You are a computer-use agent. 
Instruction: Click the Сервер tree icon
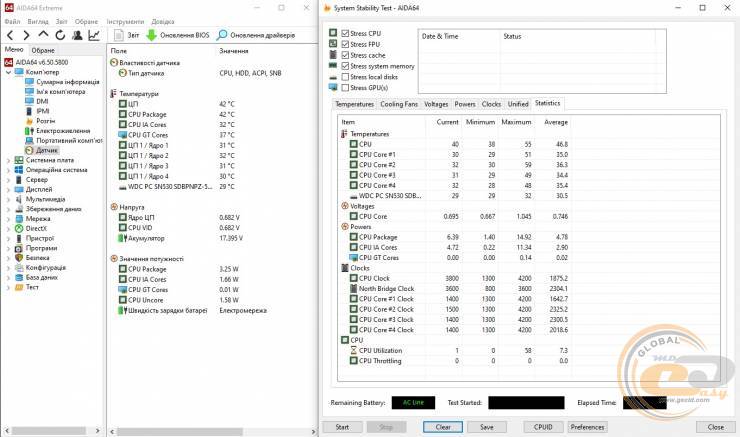point(19,180)
